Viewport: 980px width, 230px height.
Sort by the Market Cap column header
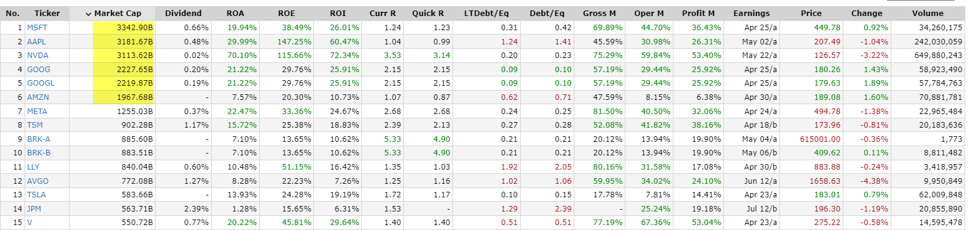112,13
